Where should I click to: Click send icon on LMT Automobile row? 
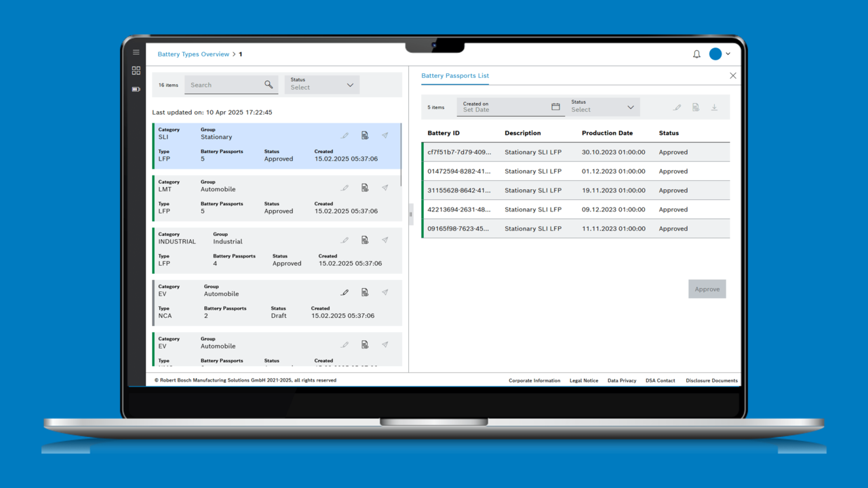384,188
